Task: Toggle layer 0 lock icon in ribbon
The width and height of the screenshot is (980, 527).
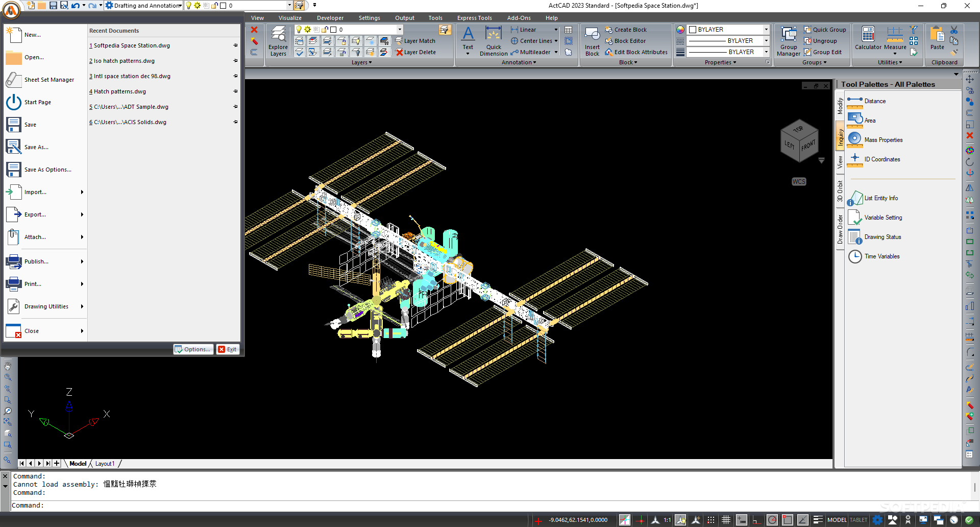Action: click(325, 30)
